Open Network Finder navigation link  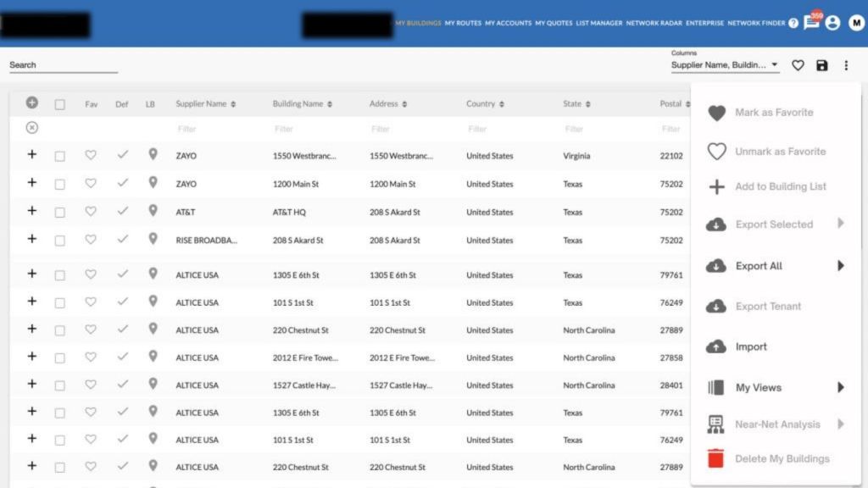click(x=756, y=24)
